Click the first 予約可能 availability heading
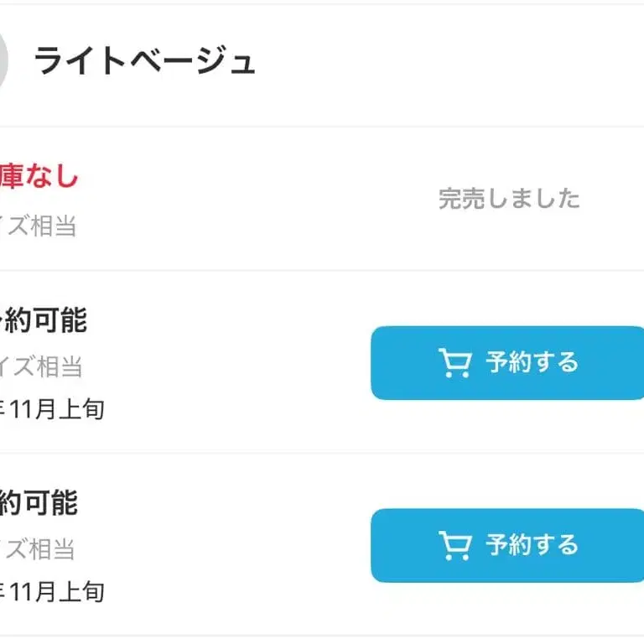 pyautogui.click(x=44, y=320)
